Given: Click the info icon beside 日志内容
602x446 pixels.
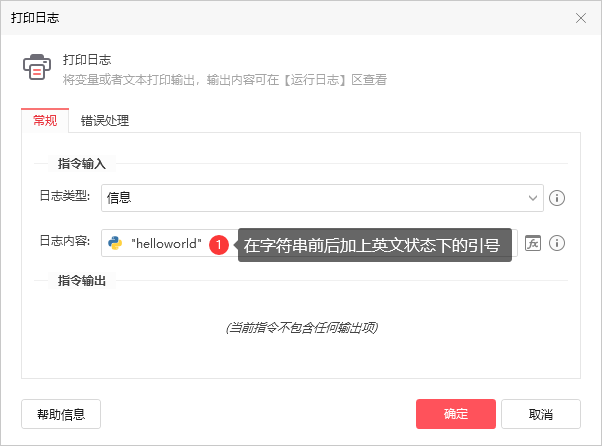Looking at the screenshot, I should coord(557,243).
